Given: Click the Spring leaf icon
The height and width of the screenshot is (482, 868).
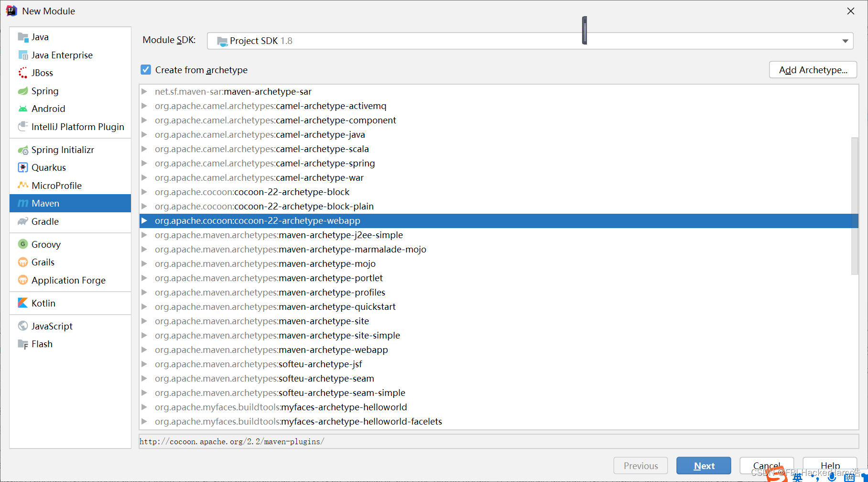Looking at the screenshot, I should pyautogui.click(x=23, y=91).
